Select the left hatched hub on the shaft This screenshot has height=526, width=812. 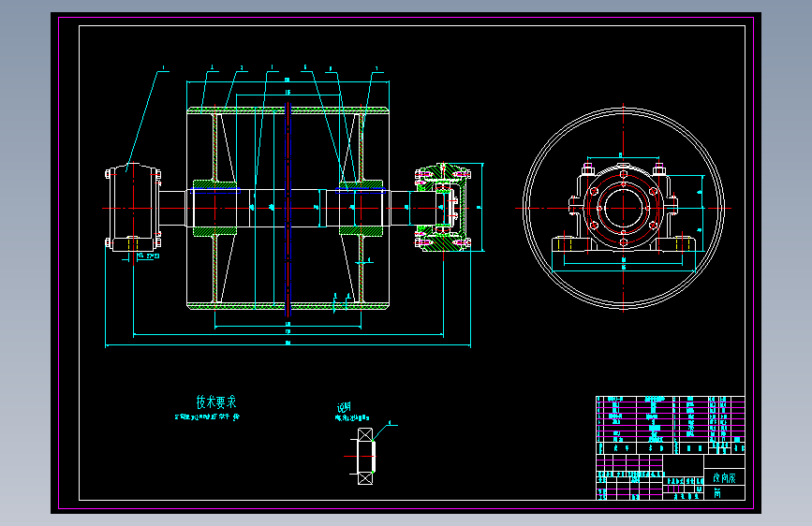214,208
